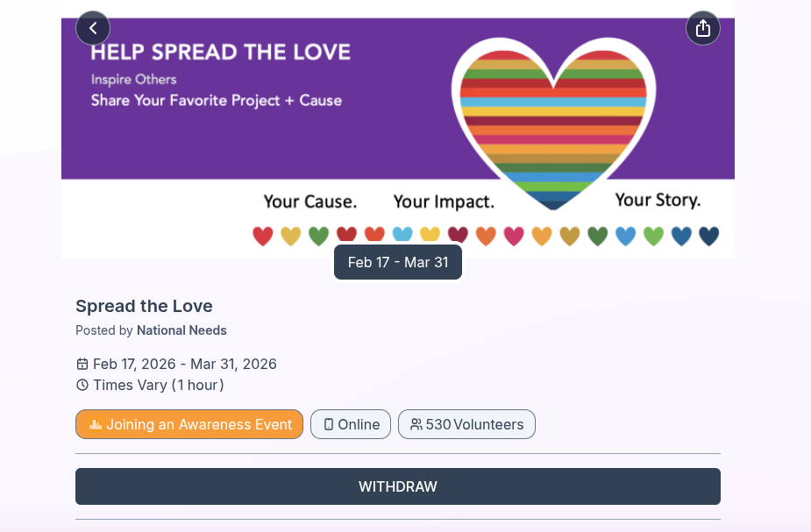Screen dimensions: 811x532
Task: Click the phone icon in the Online tag
Action: (329, 424)
